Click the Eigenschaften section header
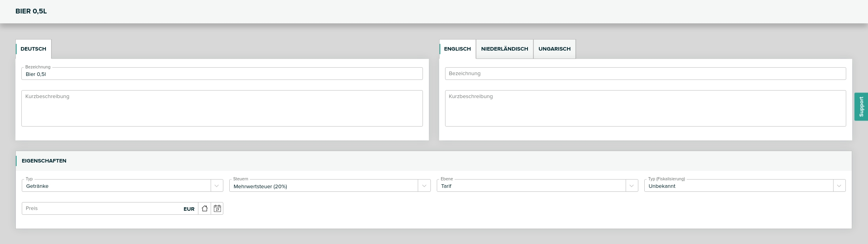 44,161
